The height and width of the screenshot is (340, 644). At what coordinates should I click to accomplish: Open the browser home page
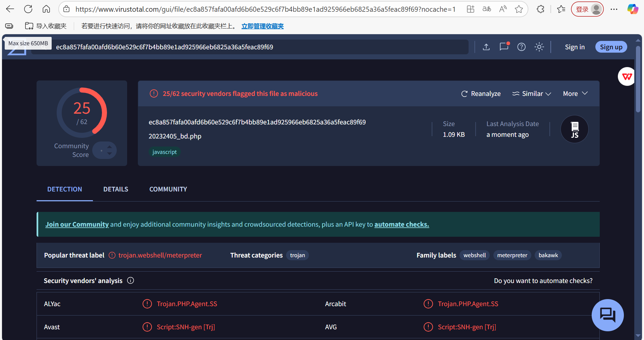[46, 9]
